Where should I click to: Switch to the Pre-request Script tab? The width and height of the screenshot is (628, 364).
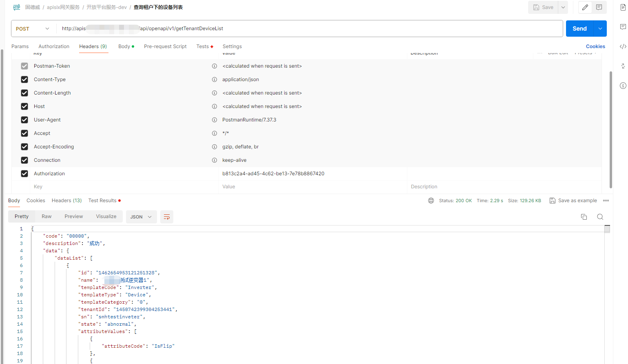(165, 46)
